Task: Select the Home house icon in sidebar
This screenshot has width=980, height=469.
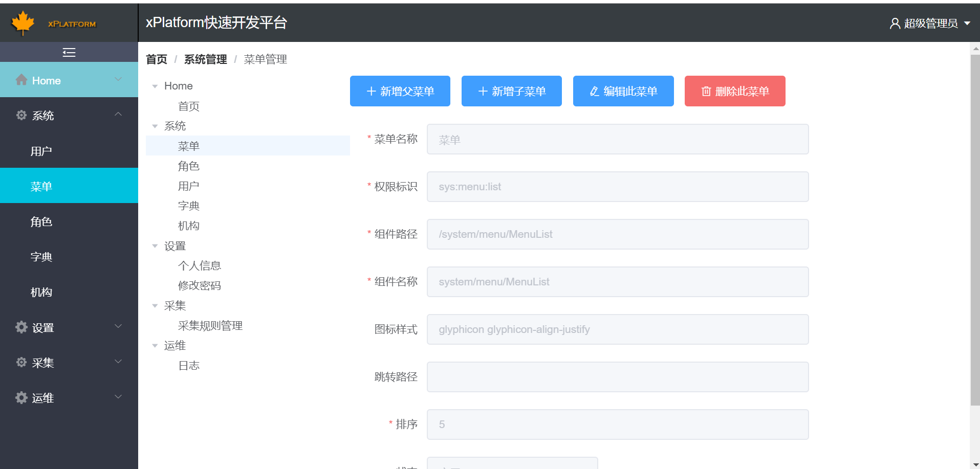Action: click(21, 80)
